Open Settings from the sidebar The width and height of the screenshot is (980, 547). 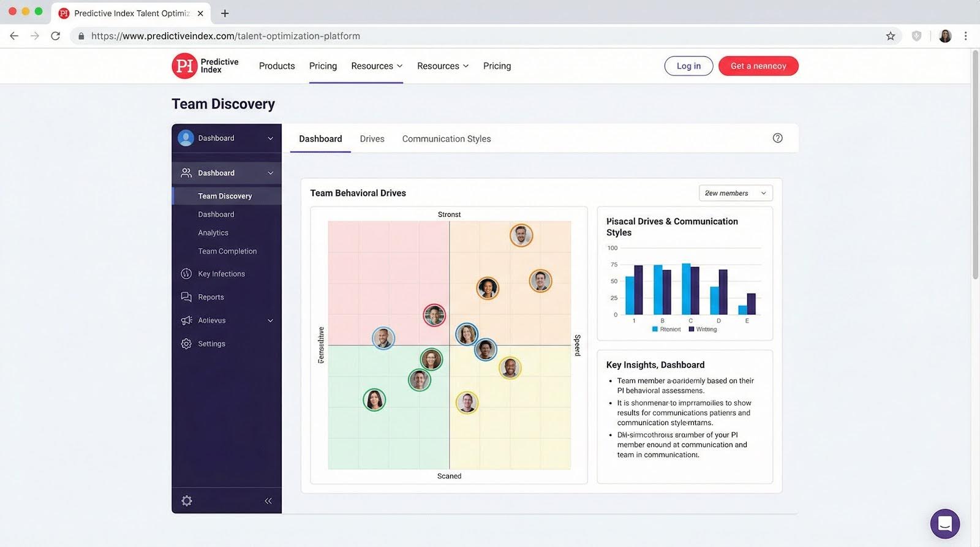pyautogui.click(x=211, y=344)
